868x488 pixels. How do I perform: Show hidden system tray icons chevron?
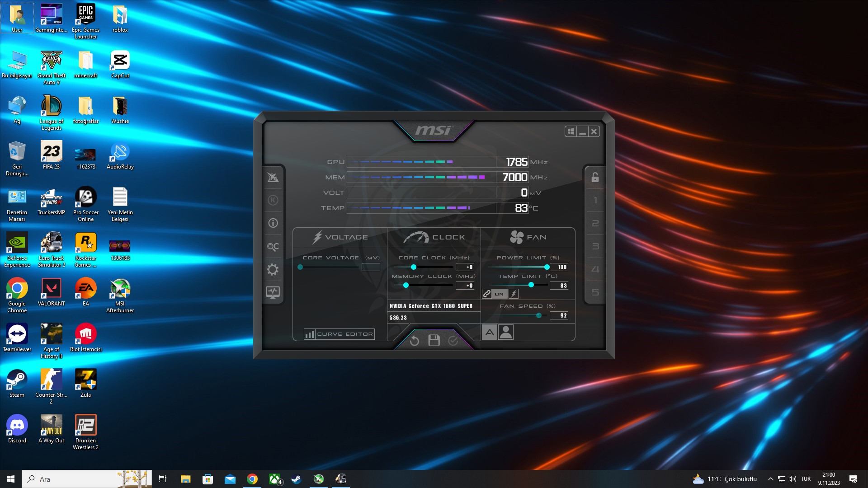[770, 479]
